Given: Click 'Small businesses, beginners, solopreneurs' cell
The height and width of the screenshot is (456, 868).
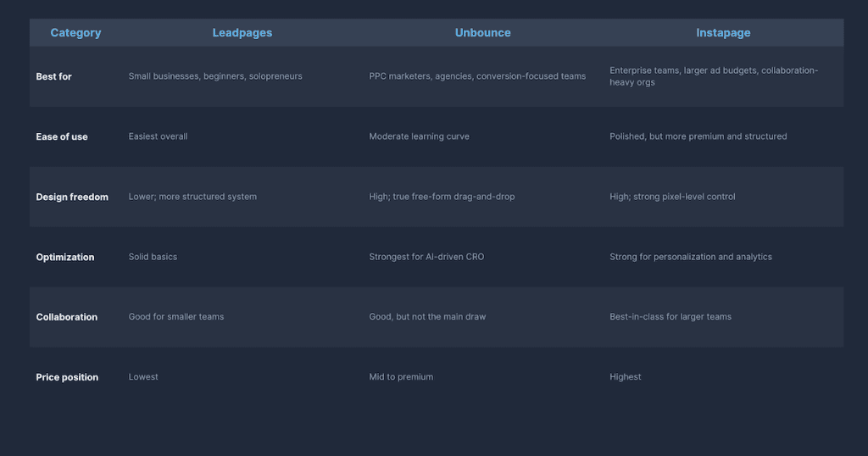Looking at the screenshot, I should [x=215, y=76].
